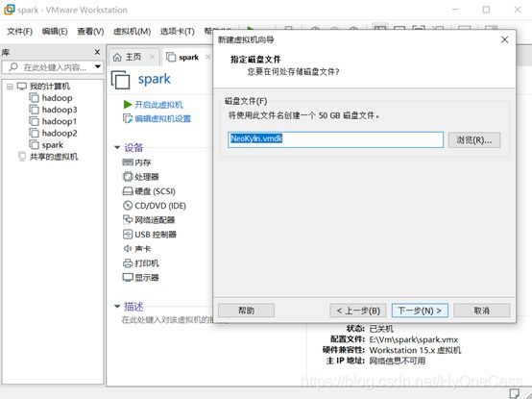Click the CD/DVD (IDE) disc icon
The height and width of the screenshot is (399, 532).
point(128,206)
